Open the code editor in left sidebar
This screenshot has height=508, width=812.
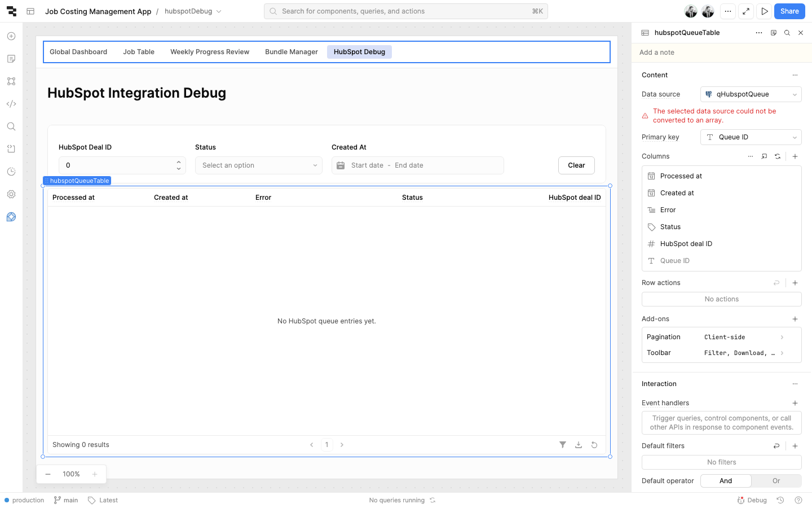[11, 104]
